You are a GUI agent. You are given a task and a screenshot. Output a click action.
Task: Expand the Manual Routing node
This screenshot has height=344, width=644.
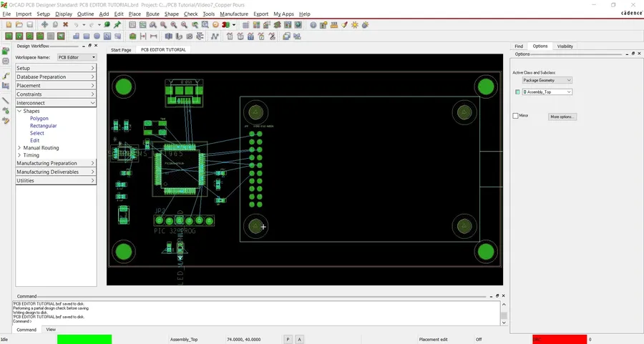click(x=19, y=148)
